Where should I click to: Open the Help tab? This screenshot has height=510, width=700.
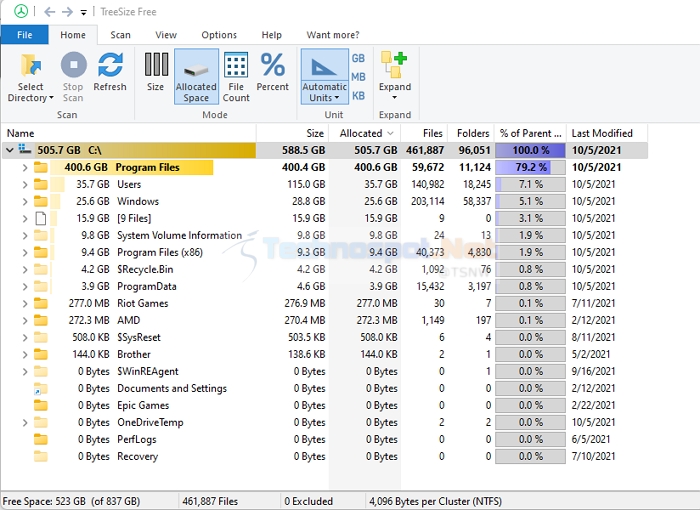pos(271,35)
